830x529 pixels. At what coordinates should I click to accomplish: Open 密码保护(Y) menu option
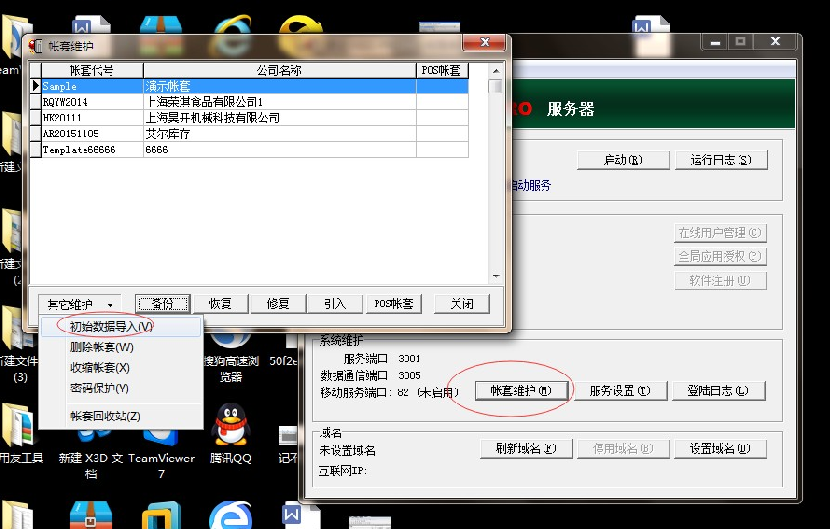[x=100, y=388]
